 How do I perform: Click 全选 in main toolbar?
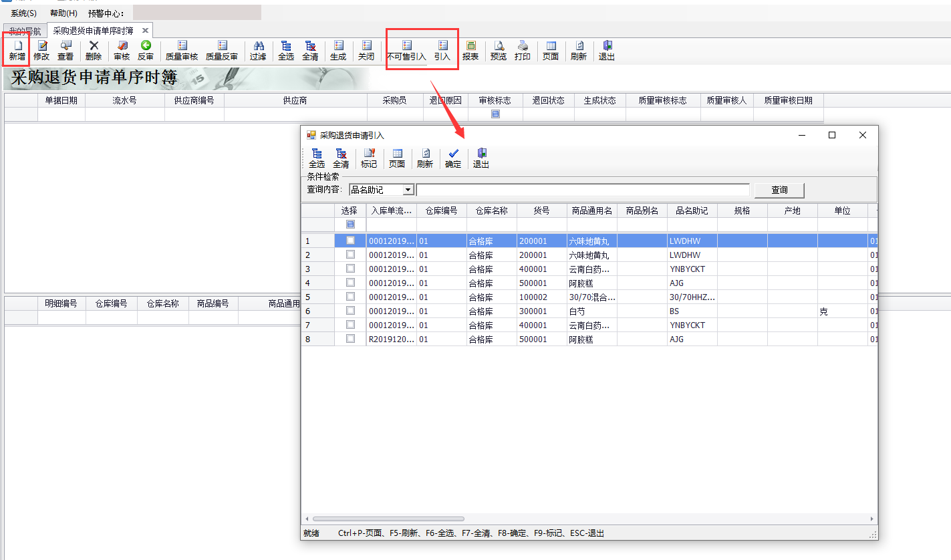coord(286,51)
